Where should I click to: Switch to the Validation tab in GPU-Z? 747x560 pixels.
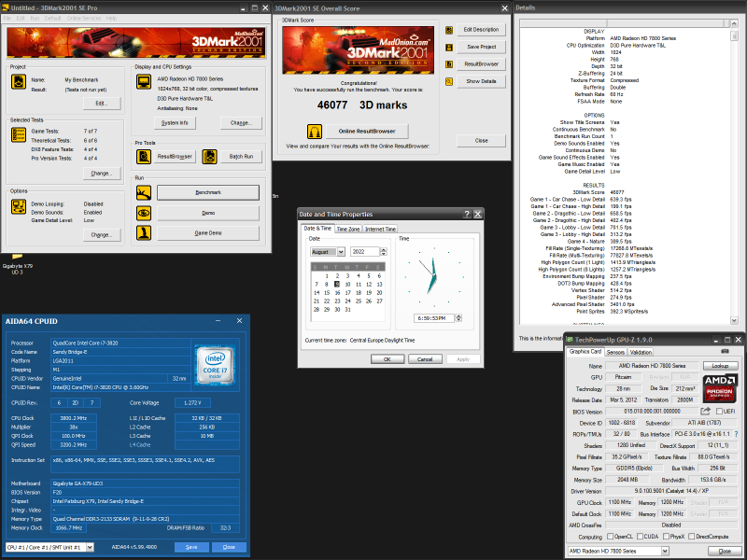coord(641,352)
